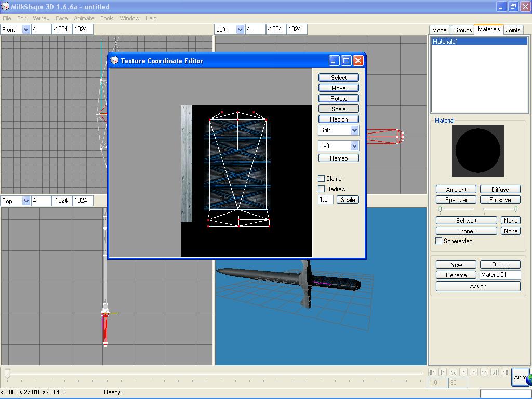Screen dimensions: 532x399
Task: Click the Texture Coordinate Editor title icon
Action: click(114, 61)
